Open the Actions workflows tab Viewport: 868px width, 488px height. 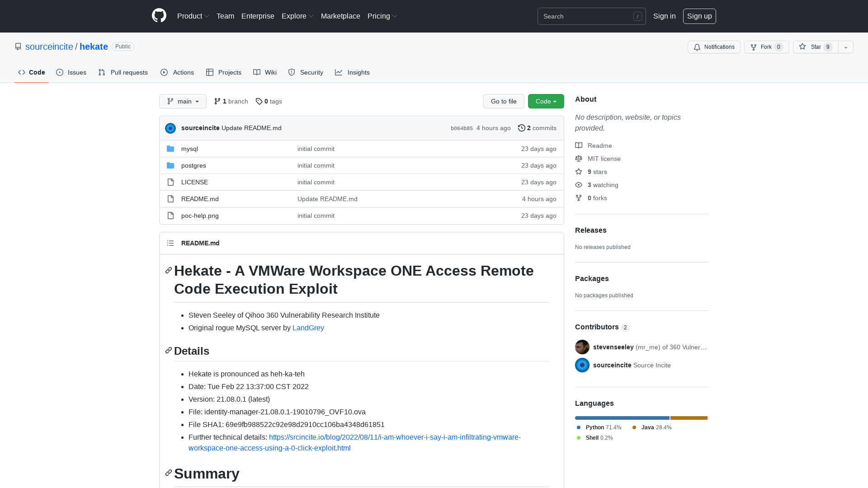tap(177, 72)
